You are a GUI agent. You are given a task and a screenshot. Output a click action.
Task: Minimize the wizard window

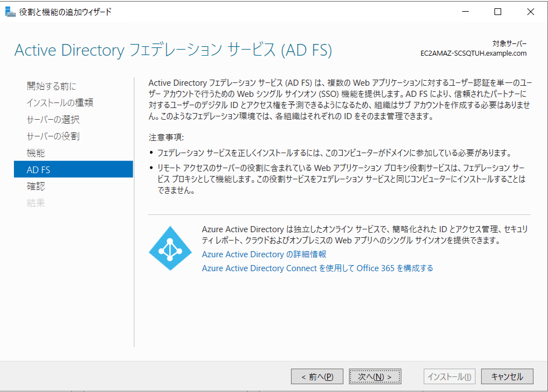pyautogui.click(x=465, y=12)
